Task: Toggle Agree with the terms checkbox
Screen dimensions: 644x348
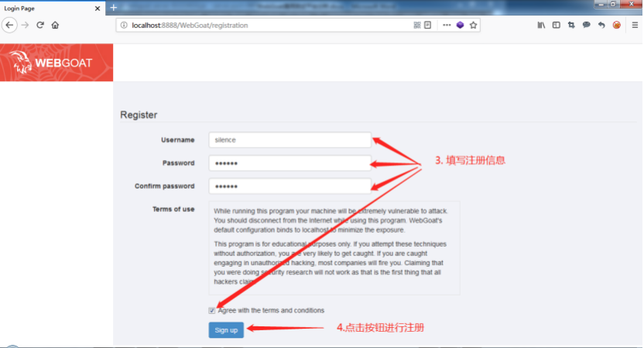Action: click(212, 311)
